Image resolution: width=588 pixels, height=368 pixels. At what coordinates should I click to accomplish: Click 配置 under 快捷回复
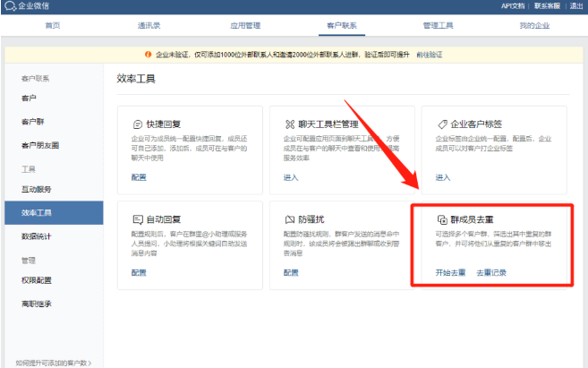[x=139, y=177]
